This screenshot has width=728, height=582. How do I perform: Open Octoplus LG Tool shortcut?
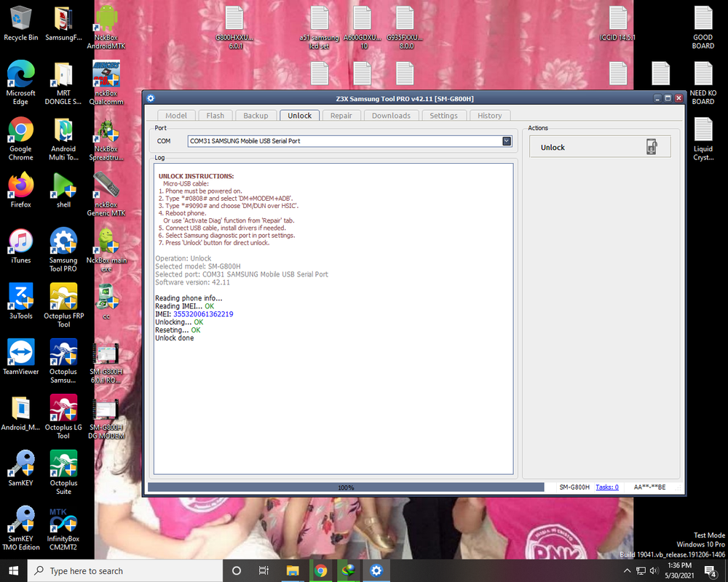point(63,417)
